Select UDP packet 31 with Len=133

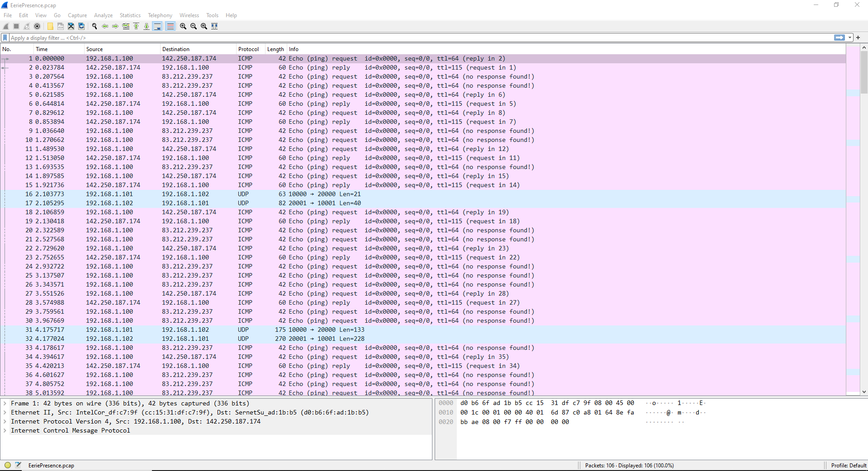point(423,330)
